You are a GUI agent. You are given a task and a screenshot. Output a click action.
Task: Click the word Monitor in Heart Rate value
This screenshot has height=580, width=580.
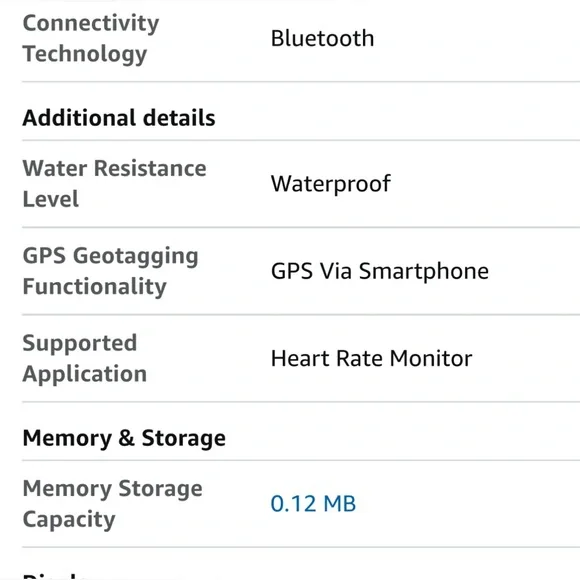coord(431,358)
